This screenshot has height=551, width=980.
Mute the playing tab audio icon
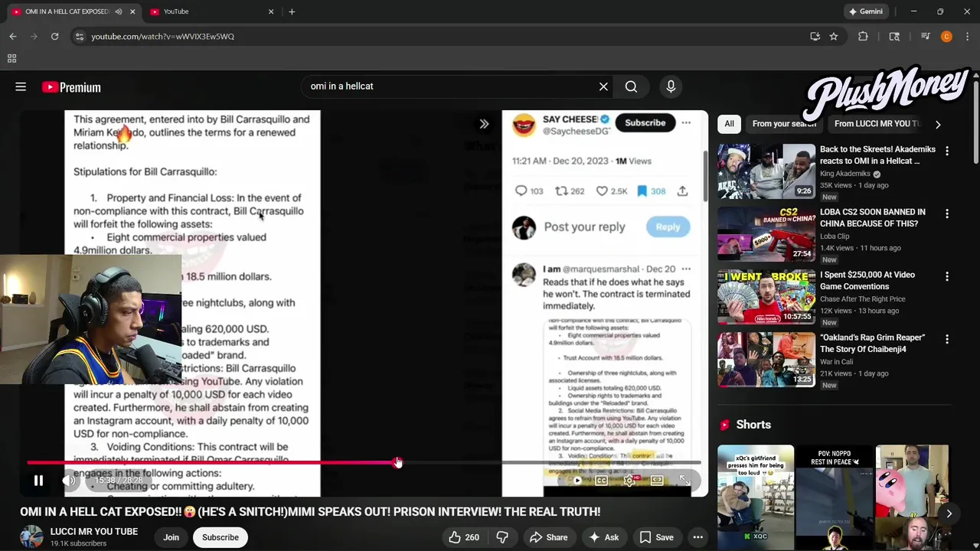point(118,11)
